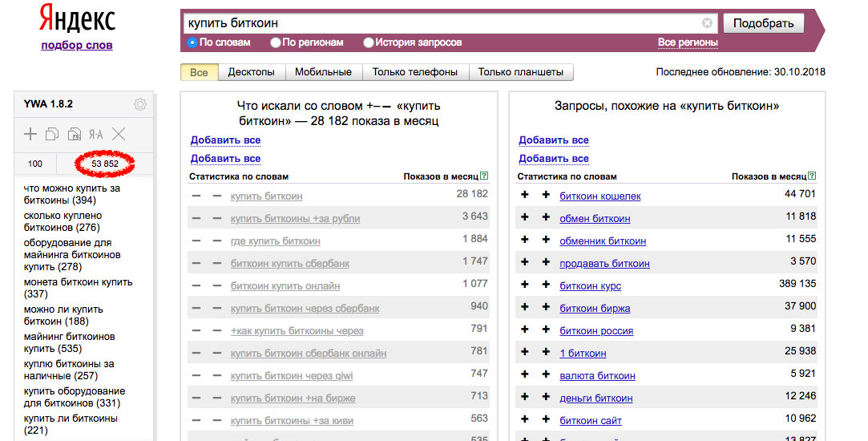Screen dimensions: 868x441
Task: Click first plus icon beside 'обменник биткоин'
Action: [x=525, y=240]
